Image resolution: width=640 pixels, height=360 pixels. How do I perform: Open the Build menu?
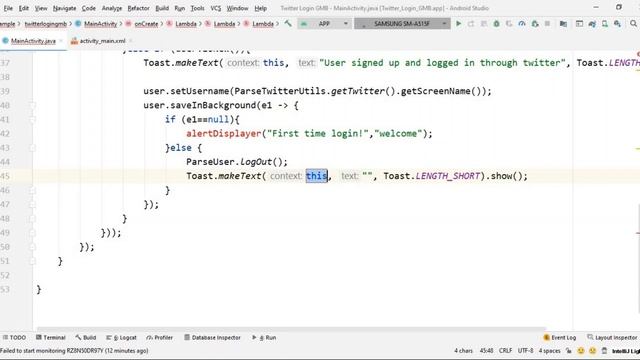pos(162,8)
